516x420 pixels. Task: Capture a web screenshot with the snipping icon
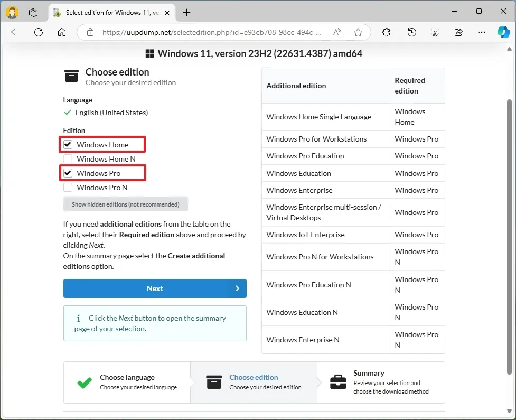coord(435,32)
